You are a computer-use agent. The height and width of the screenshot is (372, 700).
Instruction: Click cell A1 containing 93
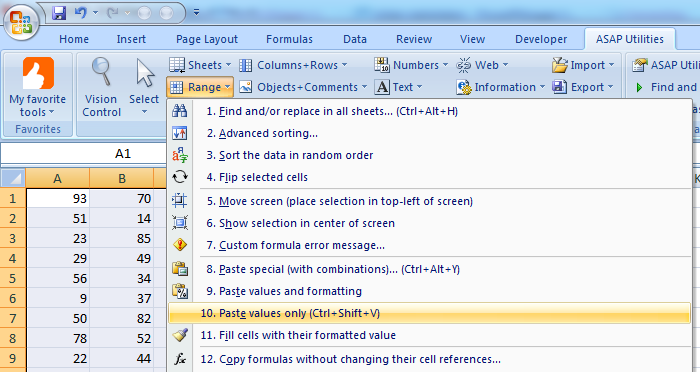pyautogui.click(x=58, y=198)
